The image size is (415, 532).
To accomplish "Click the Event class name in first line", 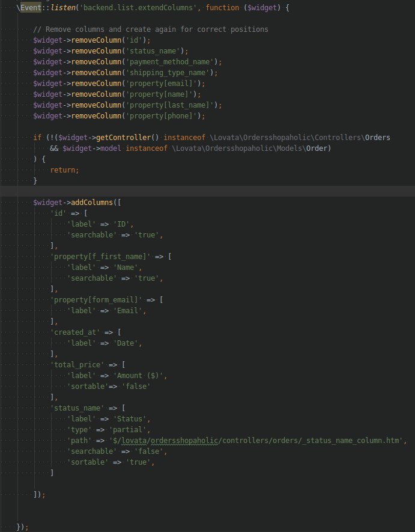I will [31, 7].
